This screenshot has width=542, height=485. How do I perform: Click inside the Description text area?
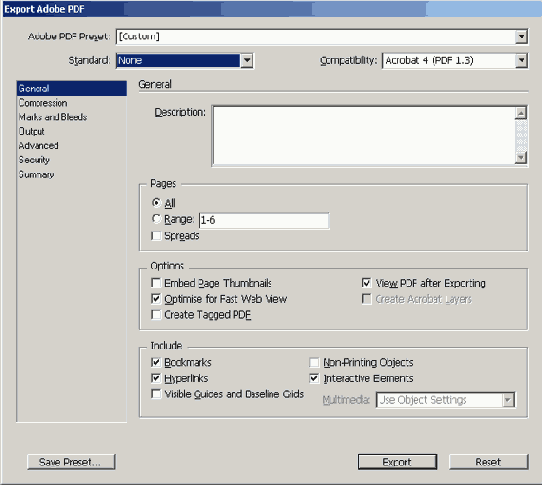tap(364, 136)
